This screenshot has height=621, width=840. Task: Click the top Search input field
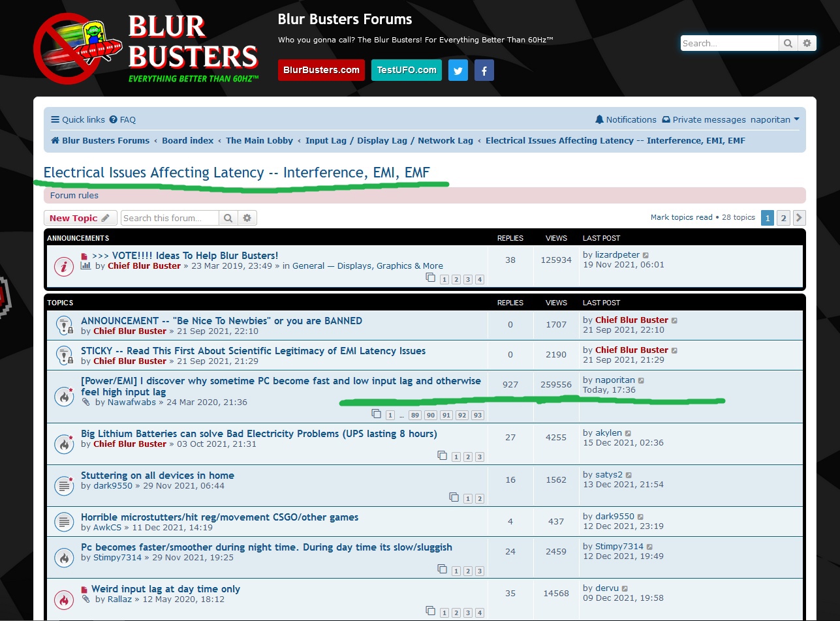tap(730, 43)
